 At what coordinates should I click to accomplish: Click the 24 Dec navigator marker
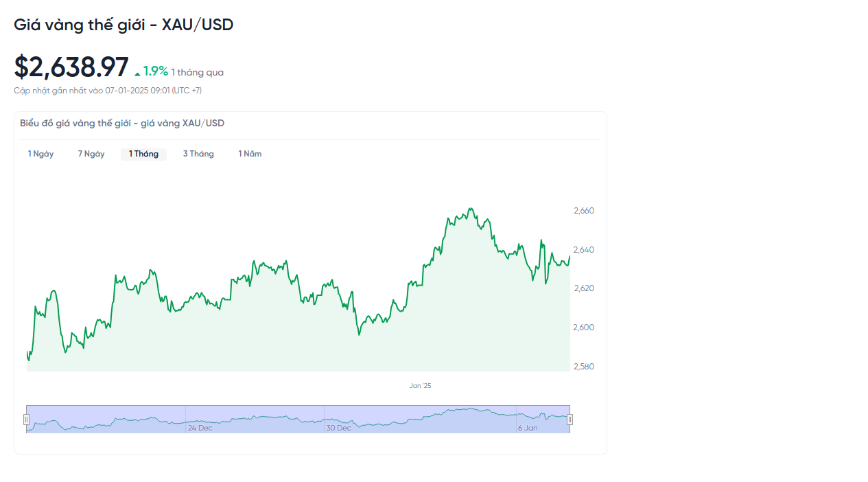(200, 428)
